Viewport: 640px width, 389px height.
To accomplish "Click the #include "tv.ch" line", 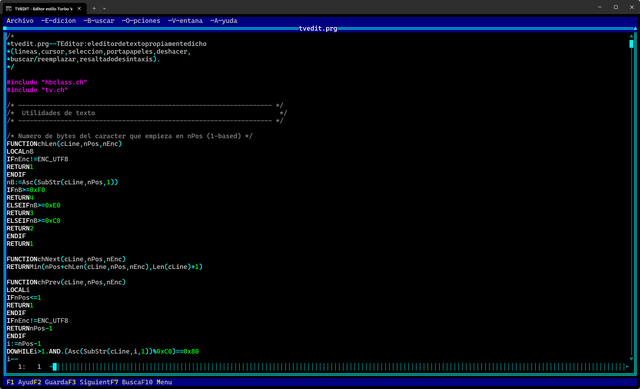I will (x=37, y=90).
